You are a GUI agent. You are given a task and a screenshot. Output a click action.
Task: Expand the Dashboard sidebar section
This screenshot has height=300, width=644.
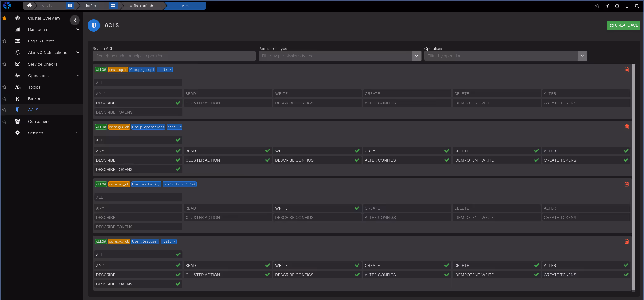78,29
